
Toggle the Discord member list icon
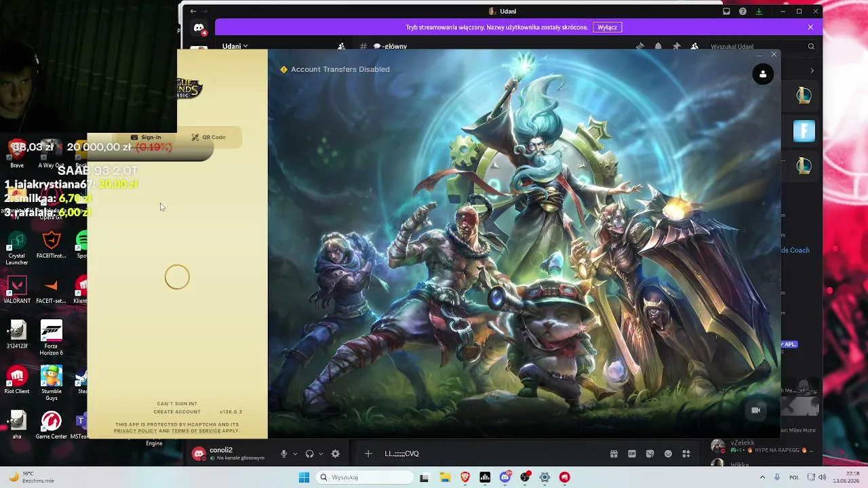pyautogui.click(x=694, y=46)
